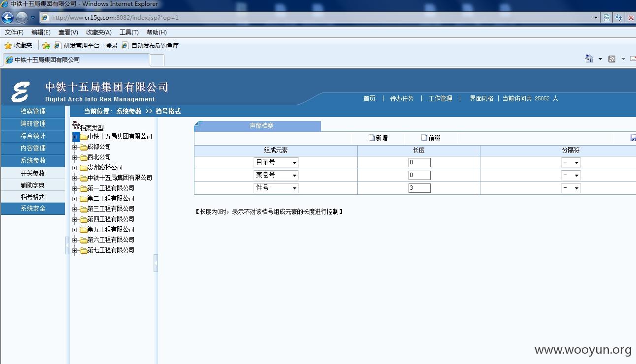
Task: Click the 新增 page icon
Action: click(x=372, y=138)
